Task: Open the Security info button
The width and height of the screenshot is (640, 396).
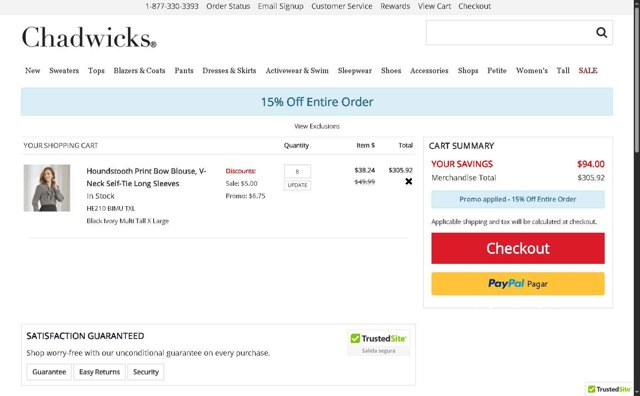Action: tap(146, 372)
